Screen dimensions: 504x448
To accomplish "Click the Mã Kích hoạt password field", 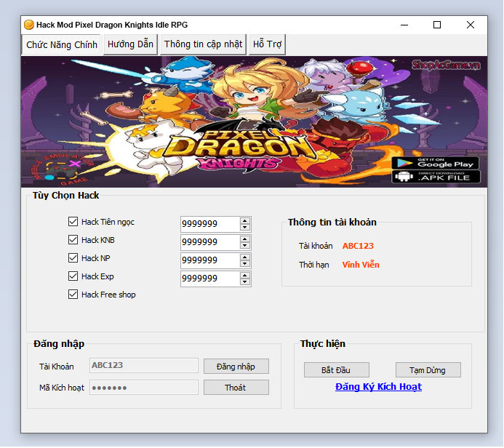I will (144, 388).
